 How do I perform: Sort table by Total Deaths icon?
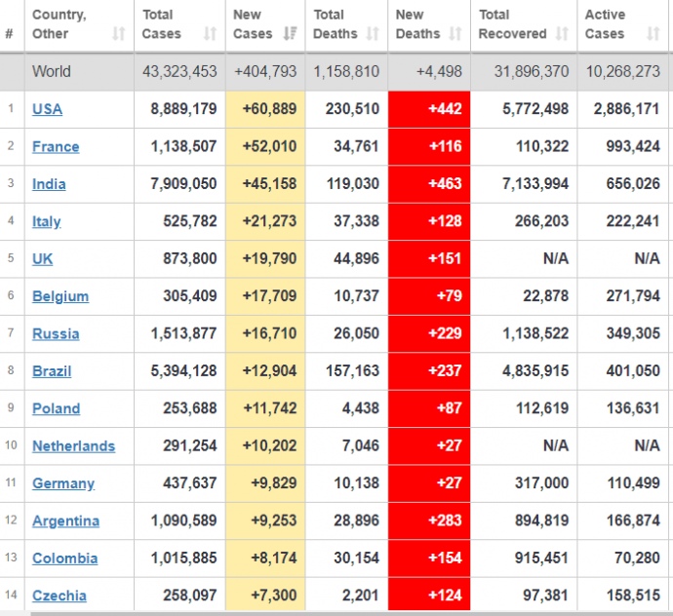point(373,34)
